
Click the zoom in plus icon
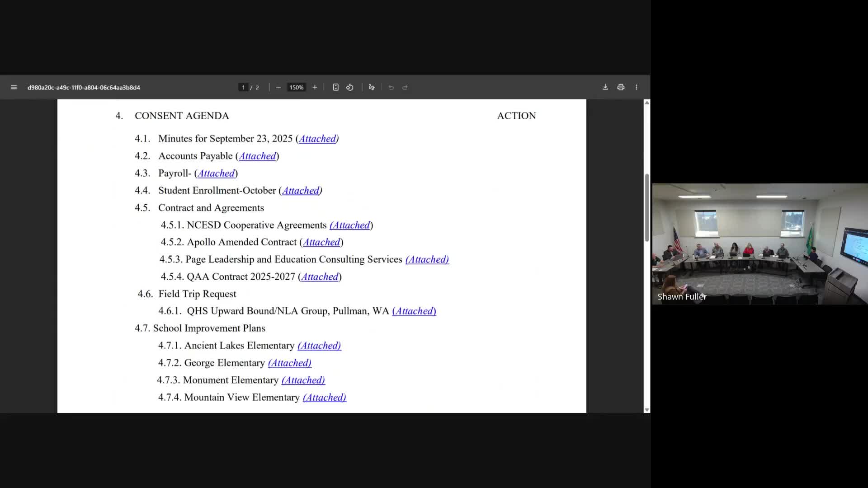(315, 87)
